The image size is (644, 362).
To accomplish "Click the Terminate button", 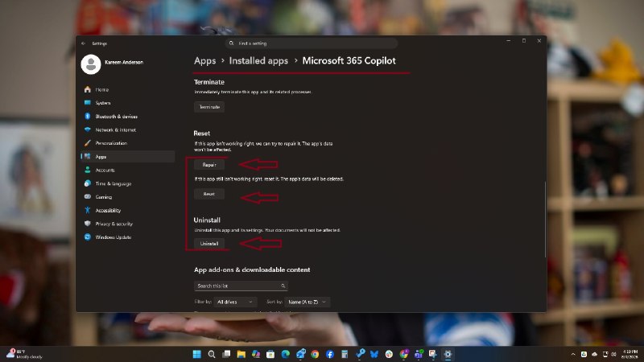I will coord(209,107).
